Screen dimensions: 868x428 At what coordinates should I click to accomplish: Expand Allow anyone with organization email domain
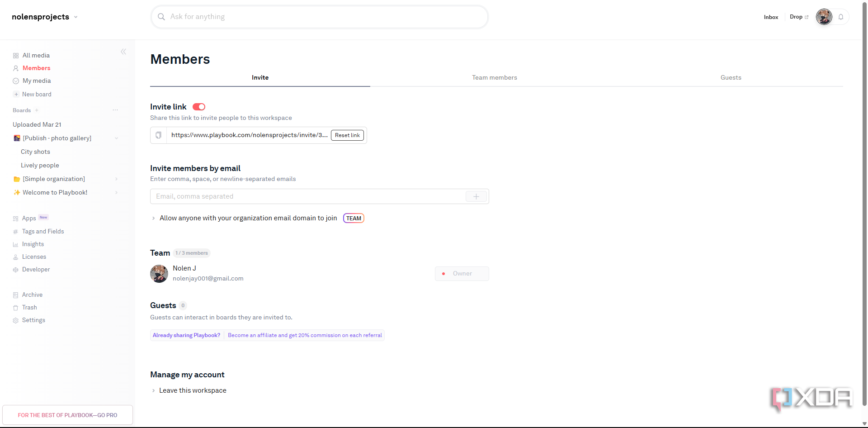154,218
